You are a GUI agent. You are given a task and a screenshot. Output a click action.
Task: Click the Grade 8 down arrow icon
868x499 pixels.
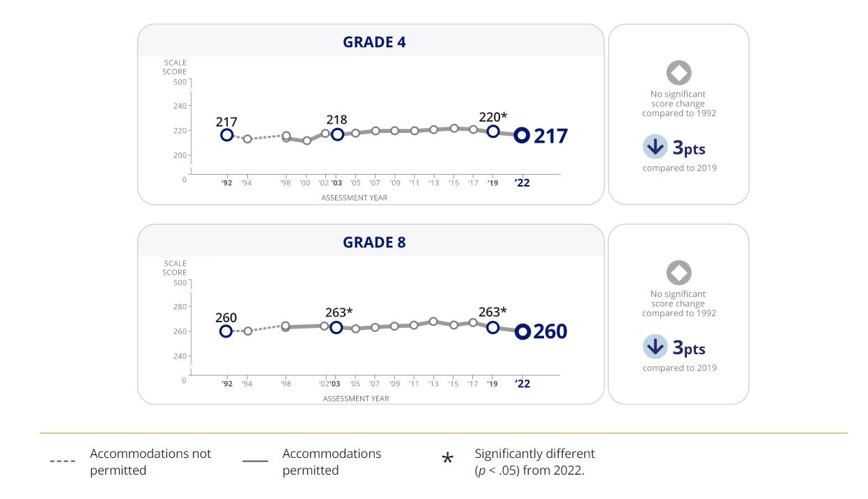655,347
